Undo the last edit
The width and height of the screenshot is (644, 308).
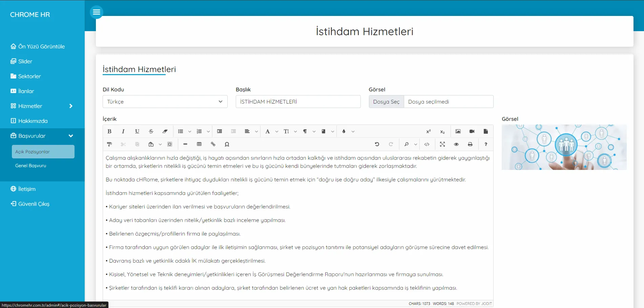coord(377,144)
